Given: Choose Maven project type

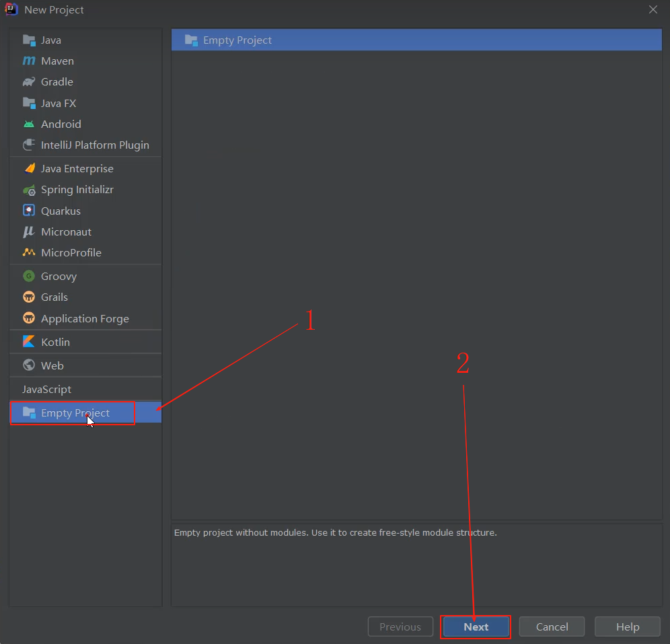Looking at the screenshot, I should point(85,61).
